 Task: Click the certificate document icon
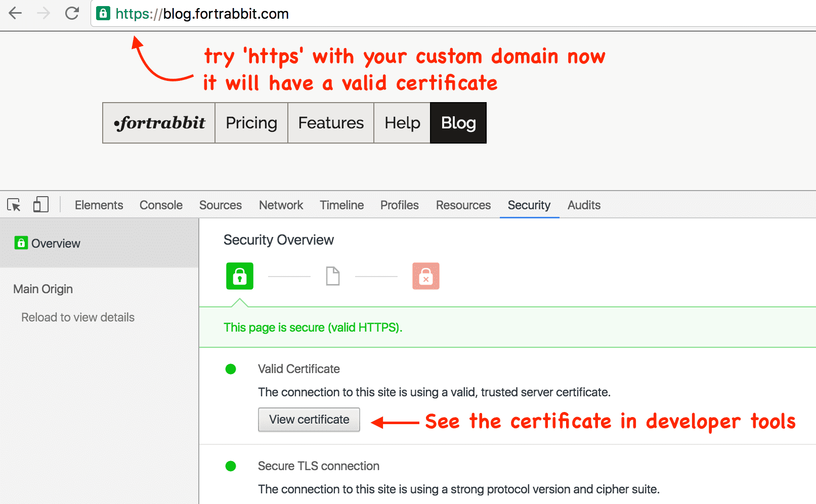click(332, 276)
